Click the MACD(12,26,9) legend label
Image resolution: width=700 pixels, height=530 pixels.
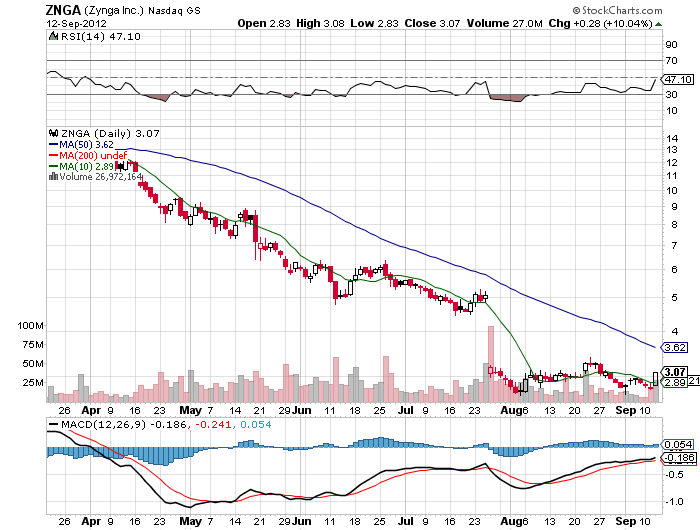[x=104, y=424]
